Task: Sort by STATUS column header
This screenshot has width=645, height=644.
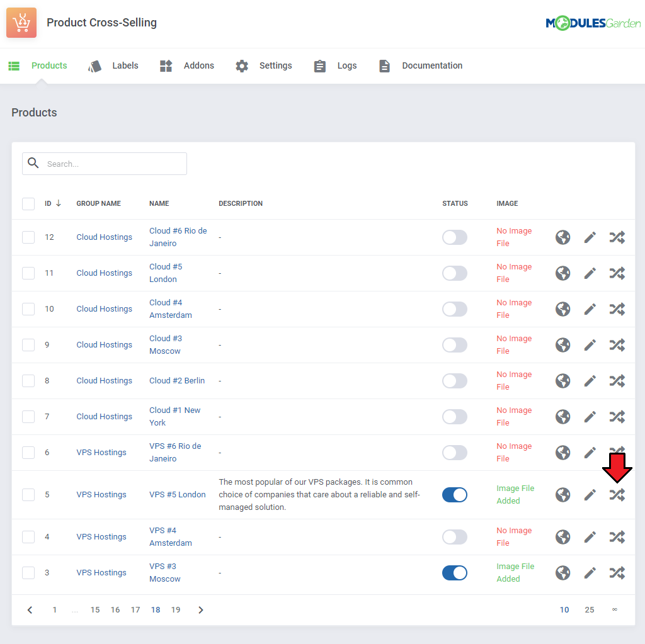Action: tap(455, 203)
